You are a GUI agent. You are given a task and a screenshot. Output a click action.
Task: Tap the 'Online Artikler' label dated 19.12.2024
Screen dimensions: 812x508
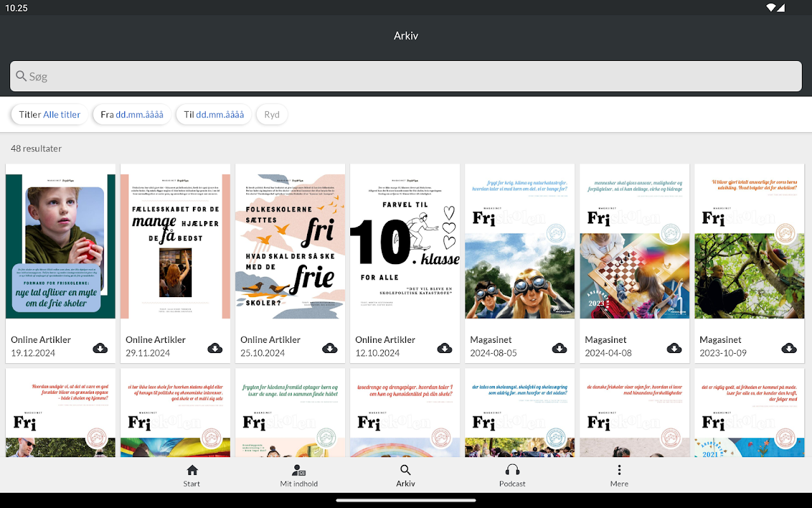(41, 340)
